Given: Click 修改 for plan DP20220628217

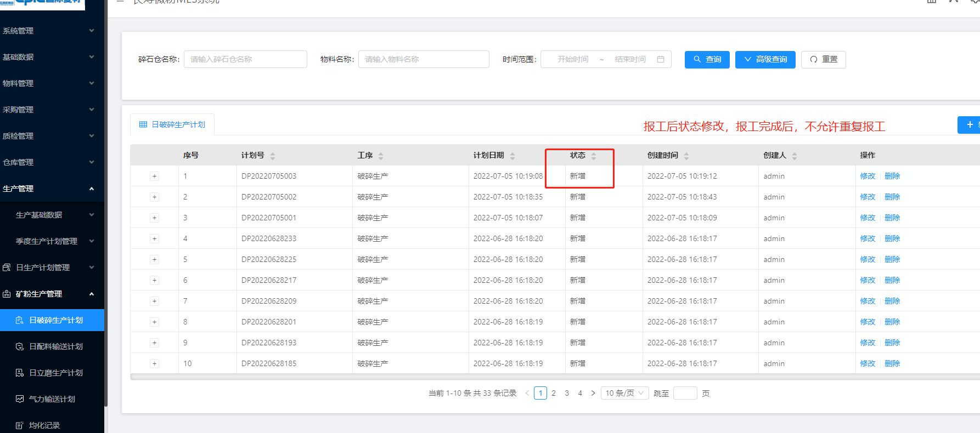Looking at the screenshot, I should (x=868, y=280).
